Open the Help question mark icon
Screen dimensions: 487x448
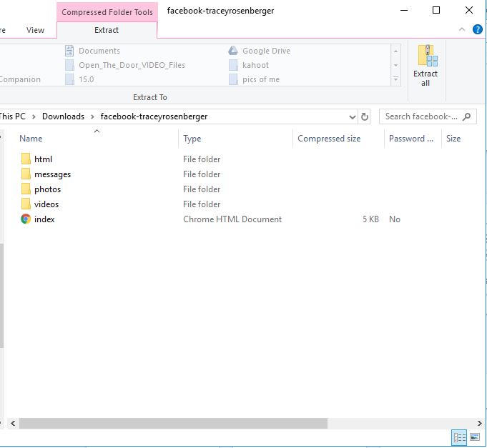point(478,30)
